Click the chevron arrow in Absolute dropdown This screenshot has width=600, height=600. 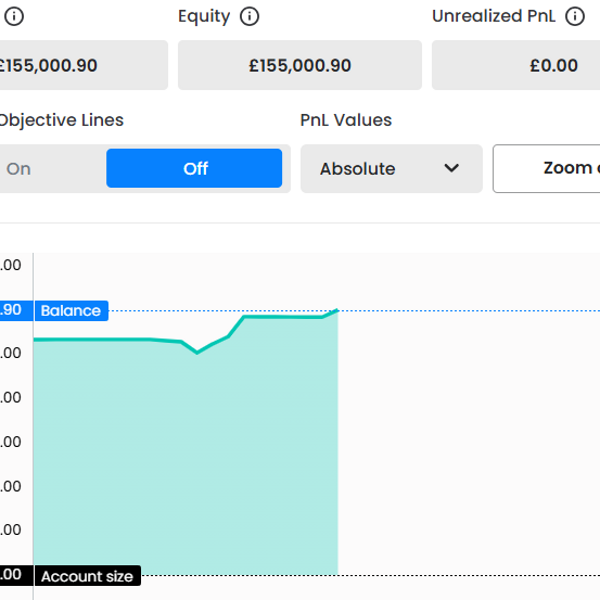click(x=451, y=169)
